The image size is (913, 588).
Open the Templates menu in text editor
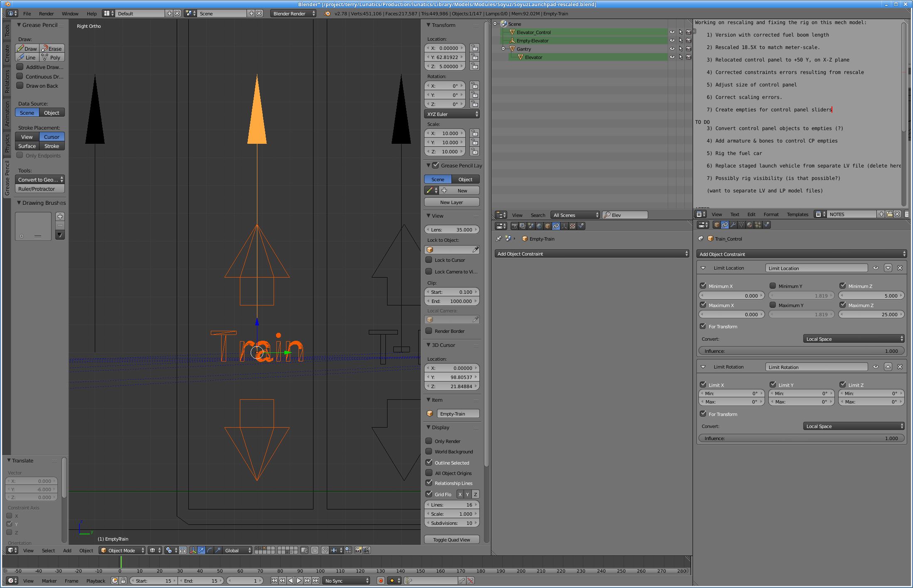point(797,214)
